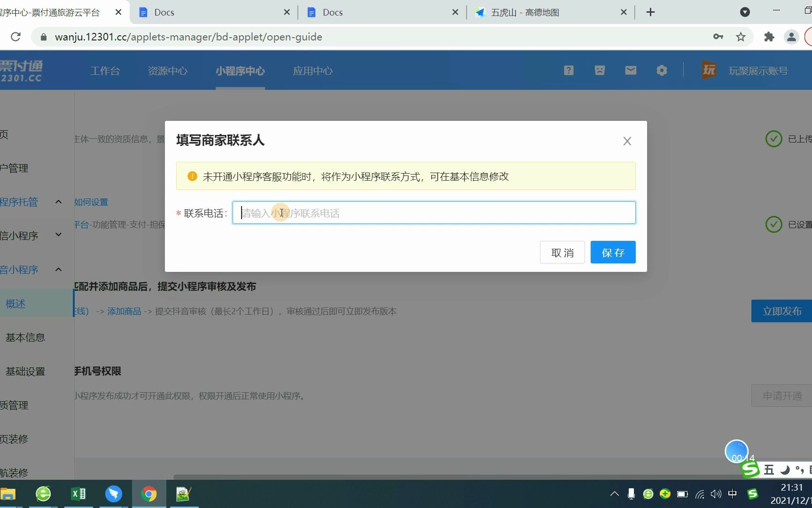Click the 如何设置 link
Screen dimensions: 812x508
pos(91,202)
